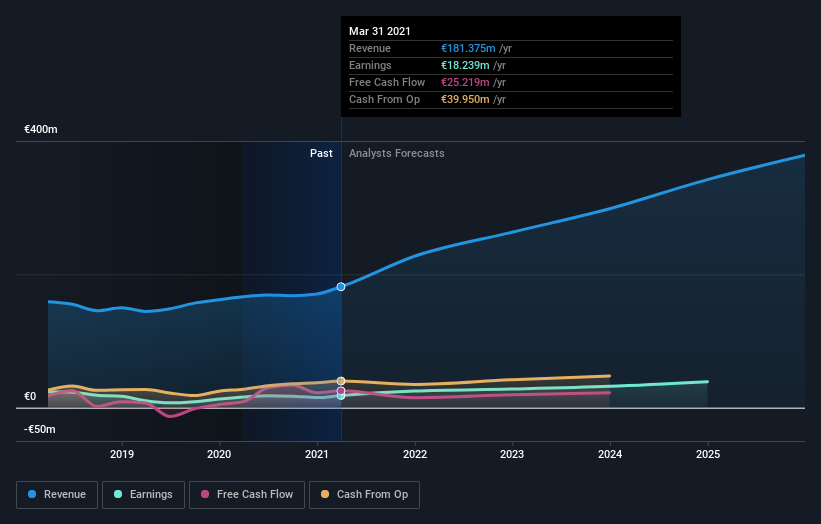Click the €39.950m cash from op value
Image resolution: width=821 pixels, height=524 pixels.
tap(465, 99)
